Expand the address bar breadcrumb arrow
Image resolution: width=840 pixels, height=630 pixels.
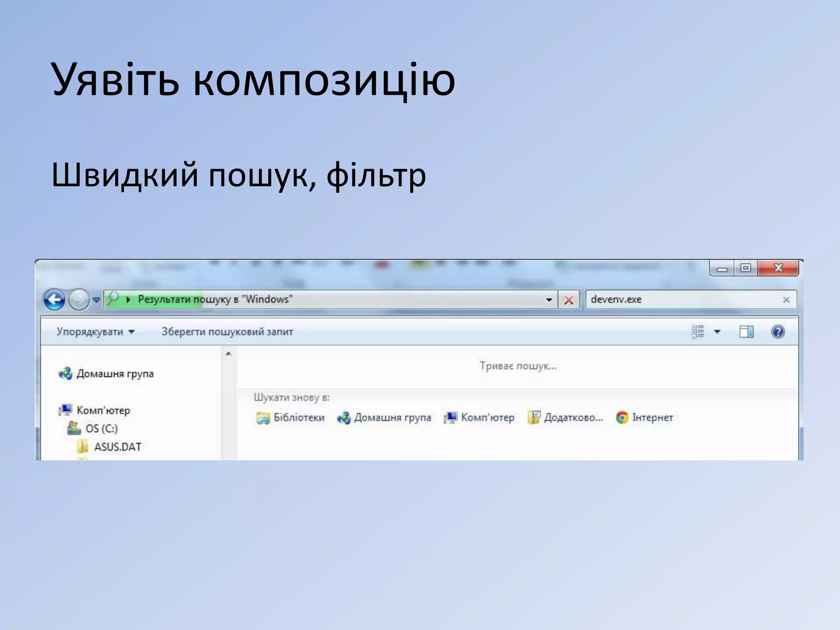pyautogui.click(x=128, y=300)
